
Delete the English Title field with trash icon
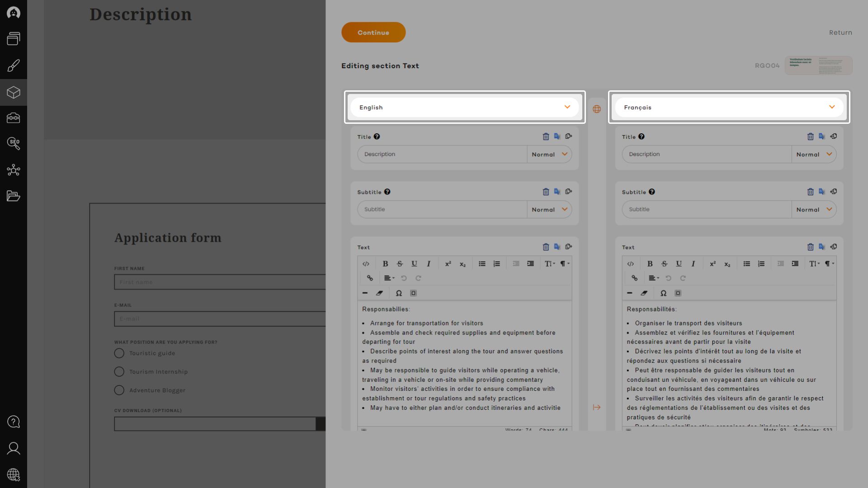546,136
